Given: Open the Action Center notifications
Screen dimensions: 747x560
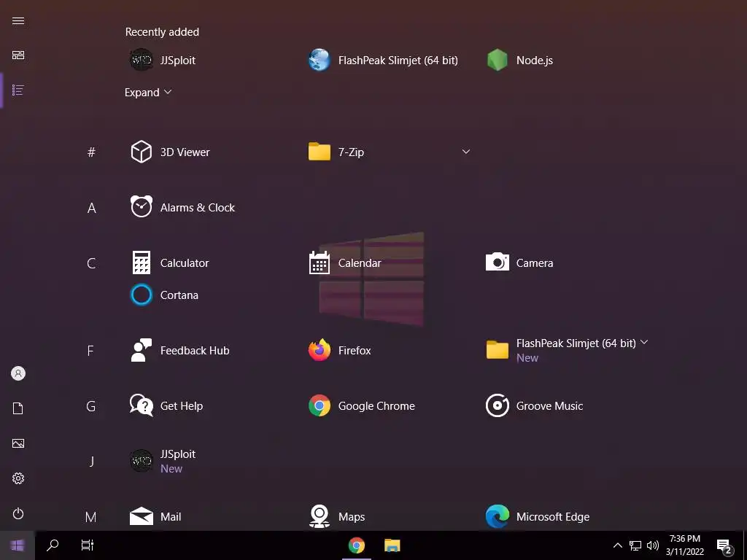Looking at the screenshot, I should tap(725, 546).
